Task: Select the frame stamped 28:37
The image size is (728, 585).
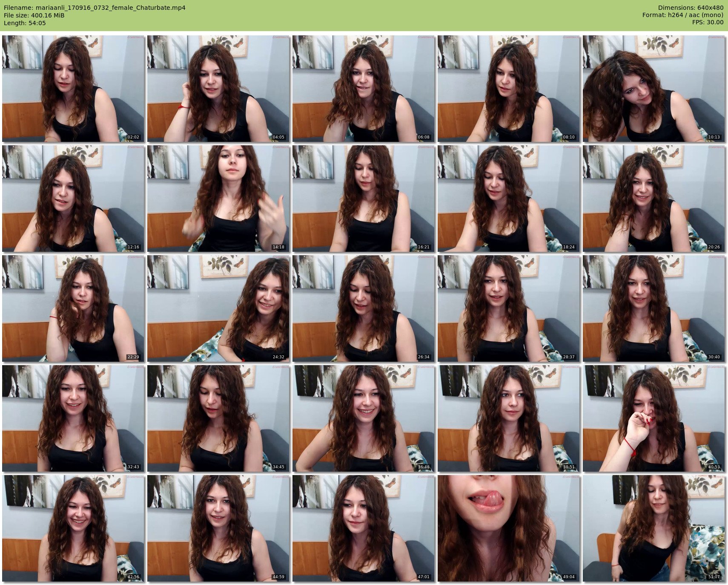Action: click(509, 308)
